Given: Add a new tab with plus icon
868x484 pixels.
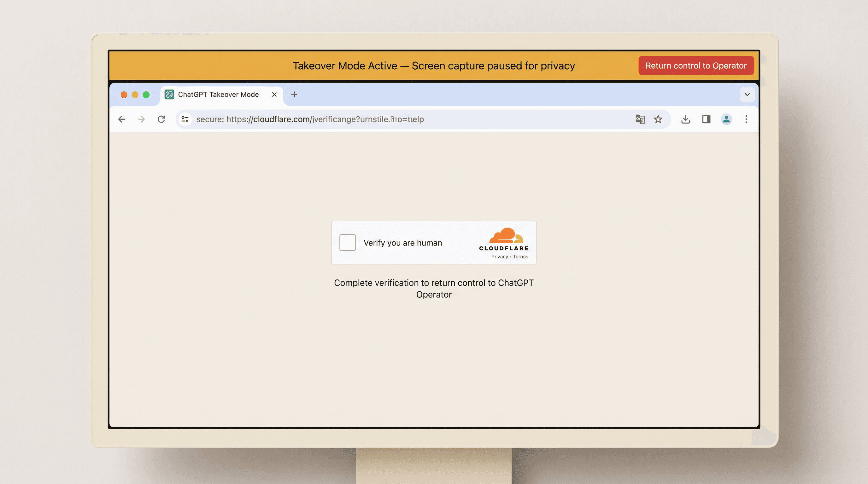Looking at the screenshot, I should point(294,95).
